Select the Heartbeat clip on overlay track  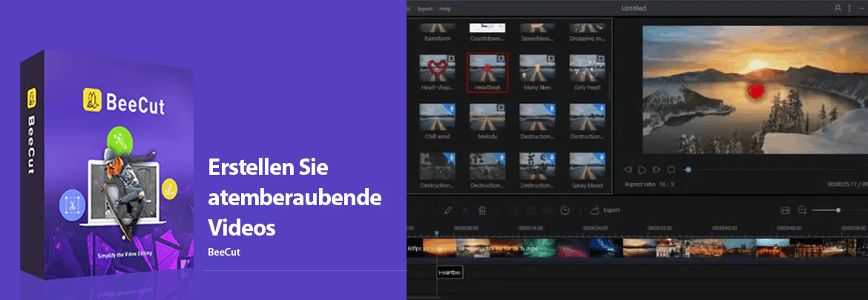click(449, 273)
